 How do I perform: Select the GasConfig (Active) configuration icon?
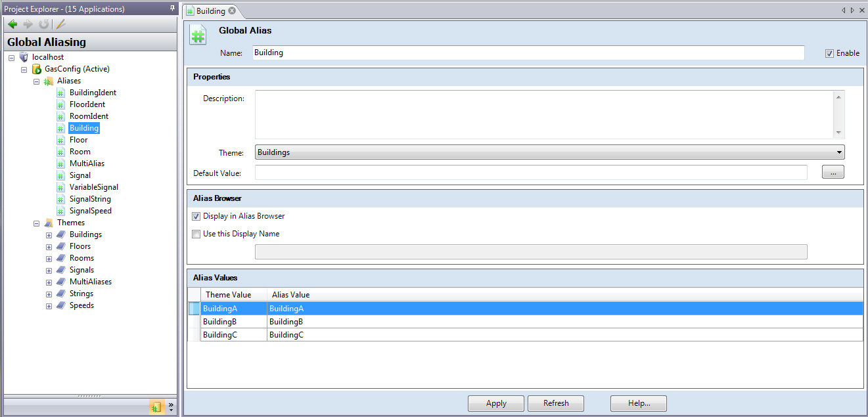click(x=37, y=69)
